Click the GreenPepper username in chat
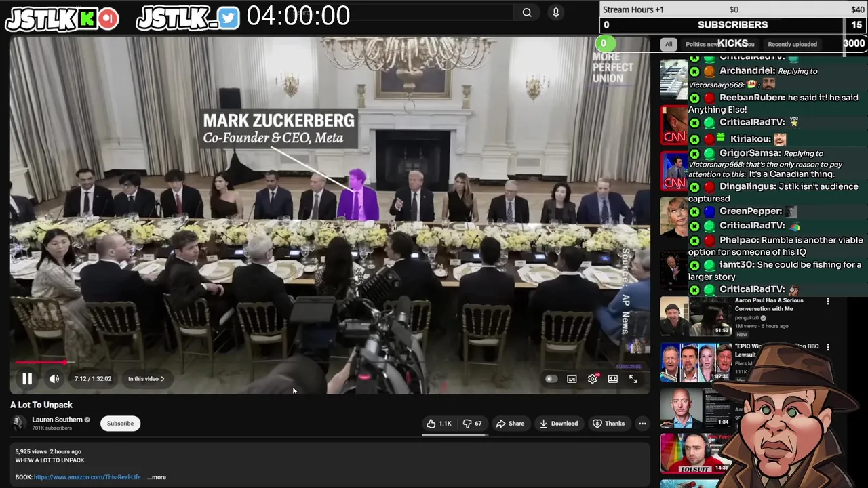Screen dimensions: 868x488 [x=751, y=211]
